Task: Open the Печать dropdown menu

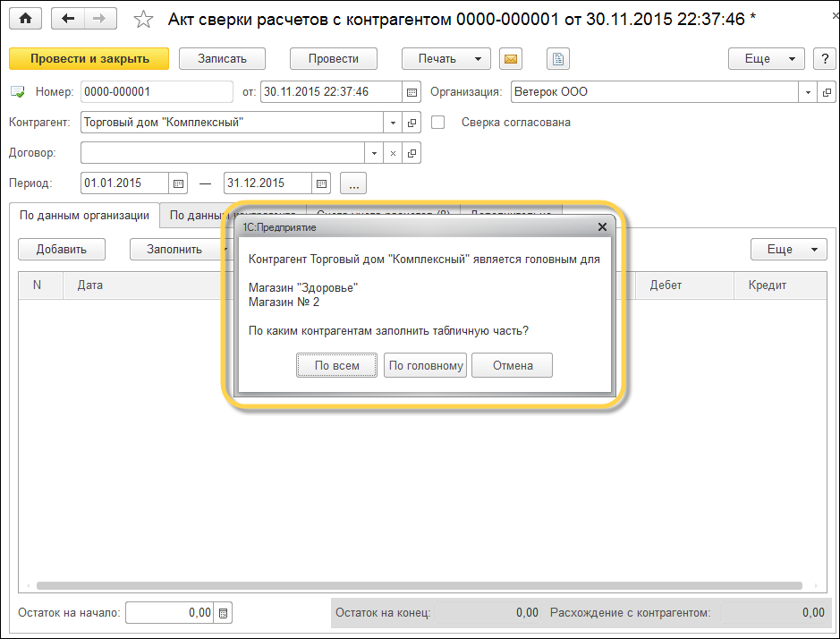Action: [445, 59]
